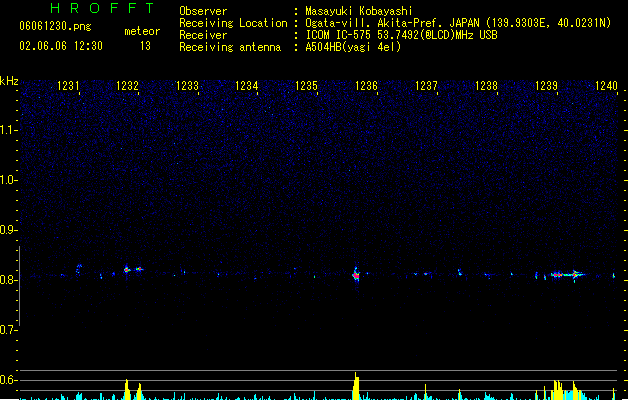
Task: Click the strong meteor echo before 1236
Action: (x=356, y=274)
